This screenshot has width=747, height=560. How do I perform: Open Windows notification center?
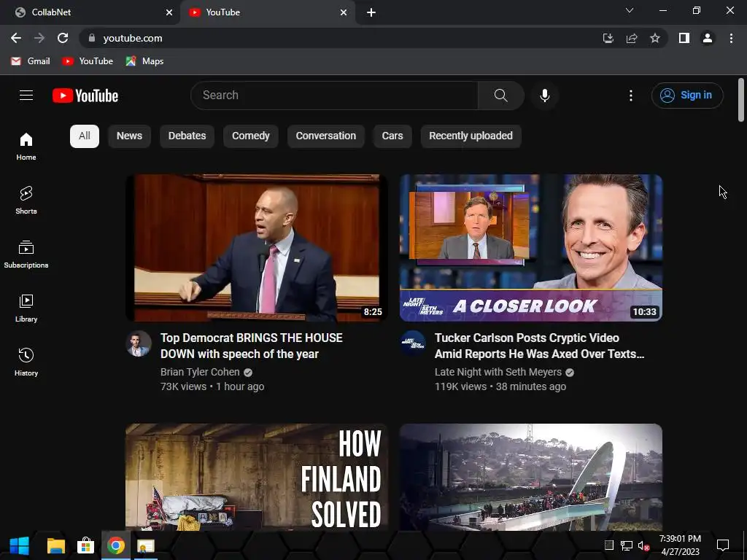(723, 545)
